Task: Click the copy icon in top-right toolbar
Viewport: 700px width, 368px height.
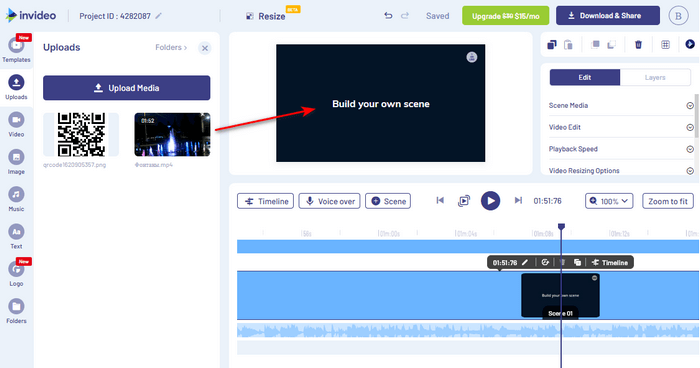Action: tap(552, 45)
